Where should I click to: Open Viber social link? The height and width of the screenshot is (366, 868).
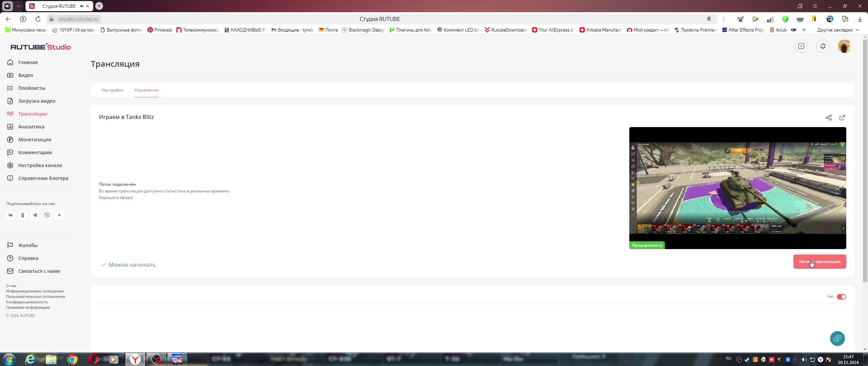pyautogui.click(x=47, y=215)
